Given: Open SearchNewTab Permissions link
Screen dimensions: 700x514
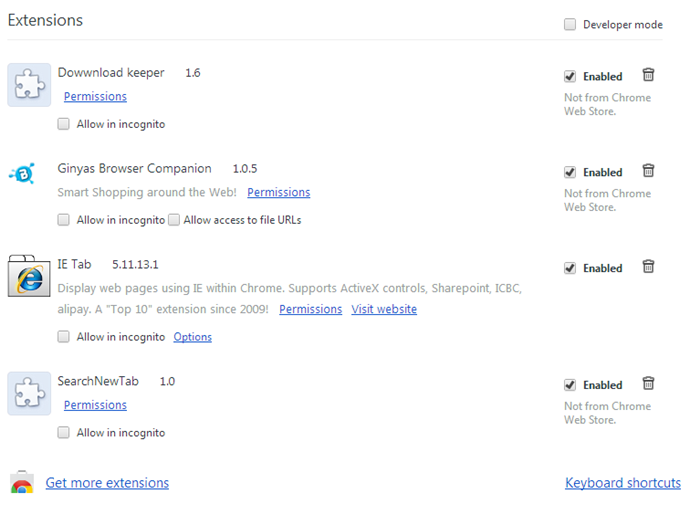Looking at the screenshot, I should (x=95, y=405).
